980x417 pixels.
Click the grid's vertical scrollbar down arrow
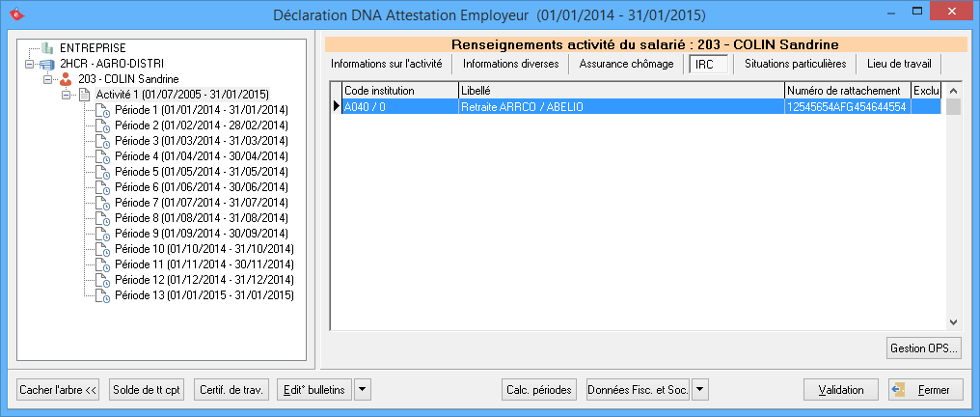[x=953, y=322]
